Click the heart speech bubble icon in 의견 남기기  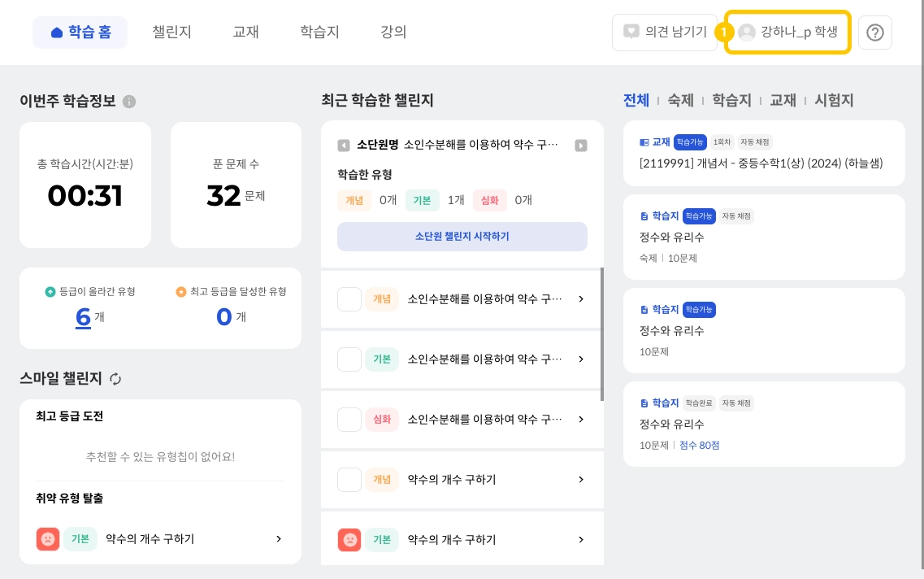coord(631,33)
